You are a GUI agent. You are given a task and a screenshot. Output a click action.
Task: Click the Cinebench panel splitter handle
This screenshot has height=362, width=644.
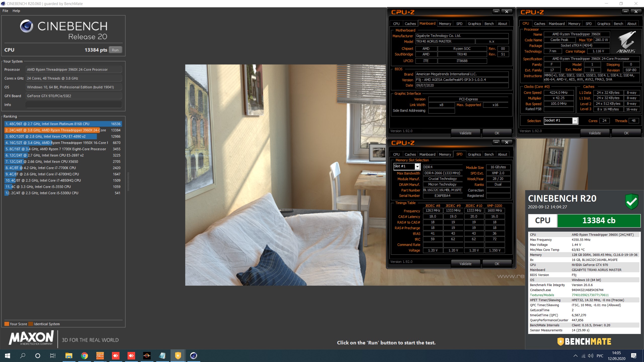tap(128, 182)
